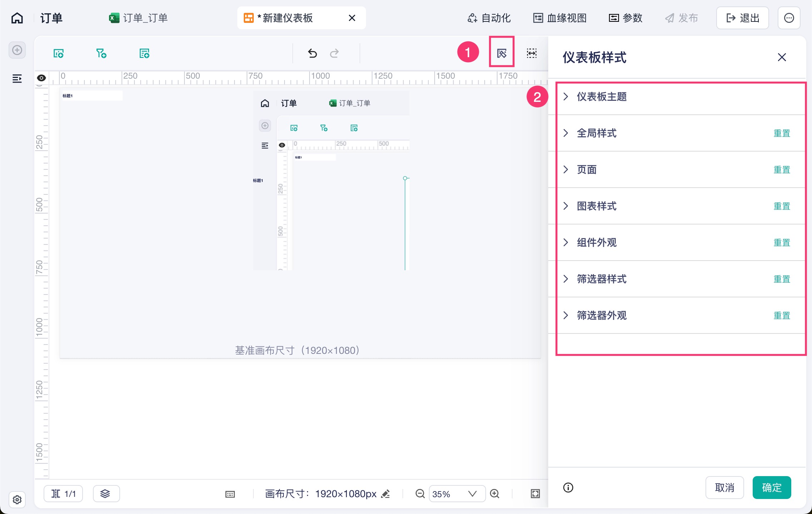
Task: Zoom in with the plus magnifier
Action: point(495,494)
